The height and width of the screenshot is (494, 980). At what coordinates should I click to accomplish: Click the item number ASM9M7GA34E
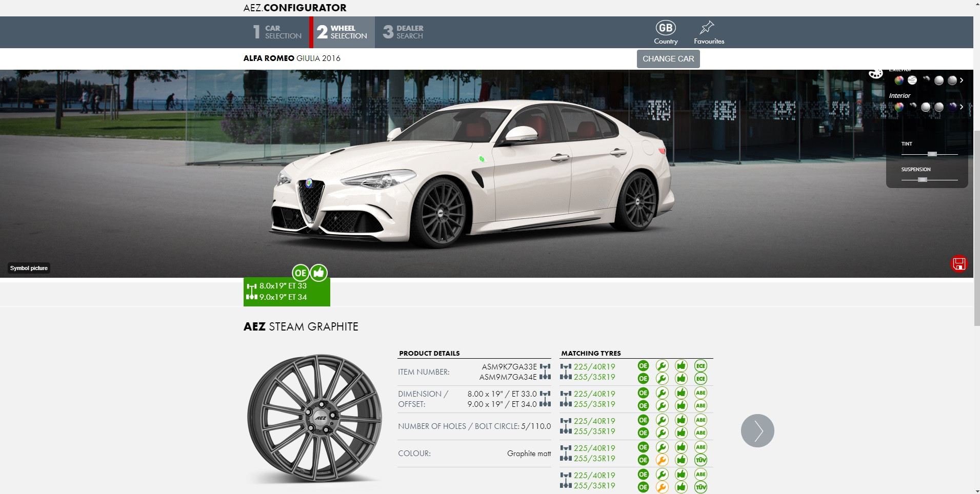pyautogui.click(x=508, y=377)
